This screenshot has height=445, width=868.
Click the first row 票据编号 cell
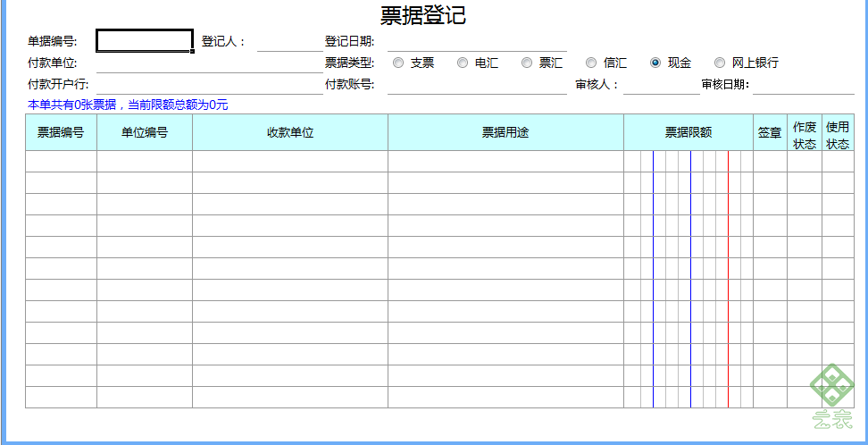[x=61, y=161]
